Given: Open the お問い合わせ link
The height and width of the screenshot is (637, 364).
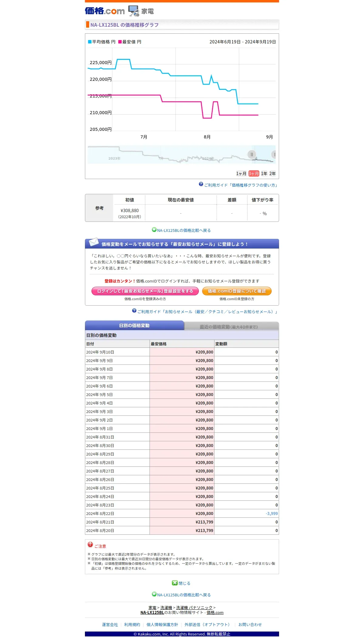Looking at the screenshot, I should [250, 625].
